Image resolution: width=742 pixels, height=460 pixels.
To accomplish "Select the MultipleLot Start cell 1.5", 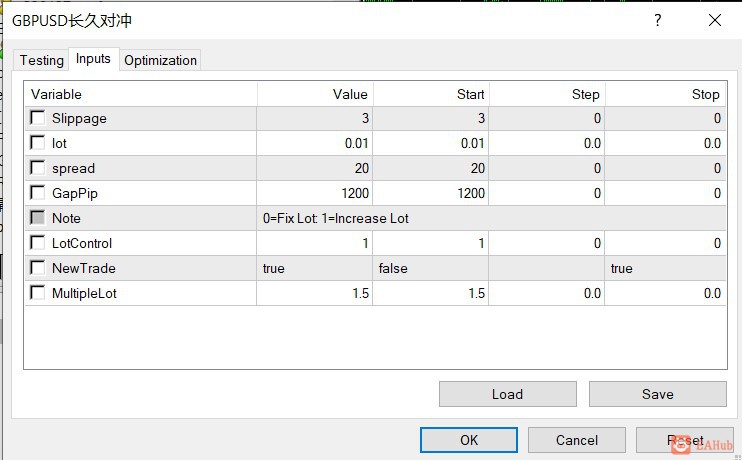I will [x=431, y=293].
